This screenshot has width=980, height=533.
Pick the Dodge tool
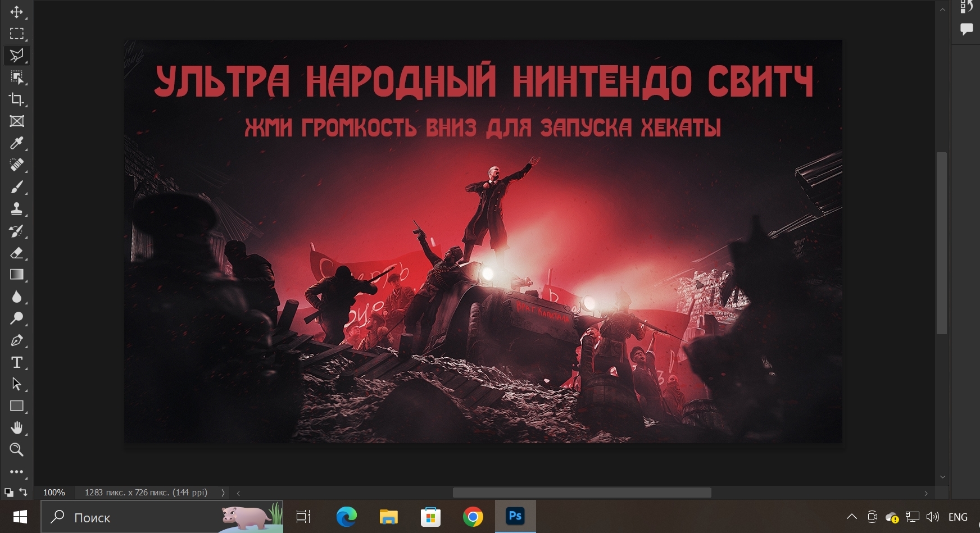click(x=16, y=318)
